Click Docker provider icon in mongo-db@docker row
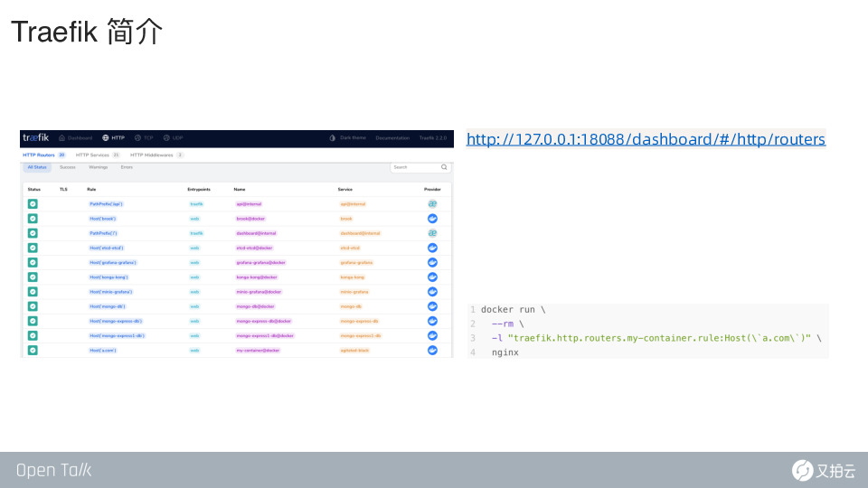The height and width of the screenshot is (488, 868). (x=432, y=306)
